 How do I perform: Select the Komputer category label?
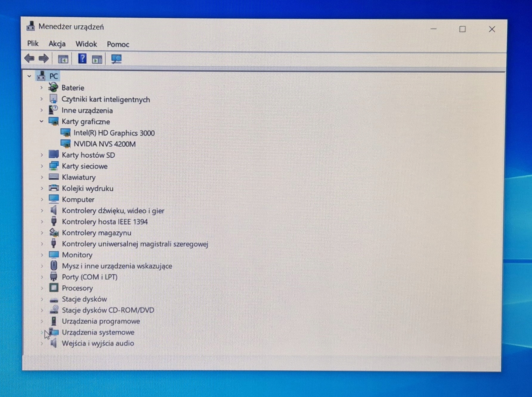78,199
